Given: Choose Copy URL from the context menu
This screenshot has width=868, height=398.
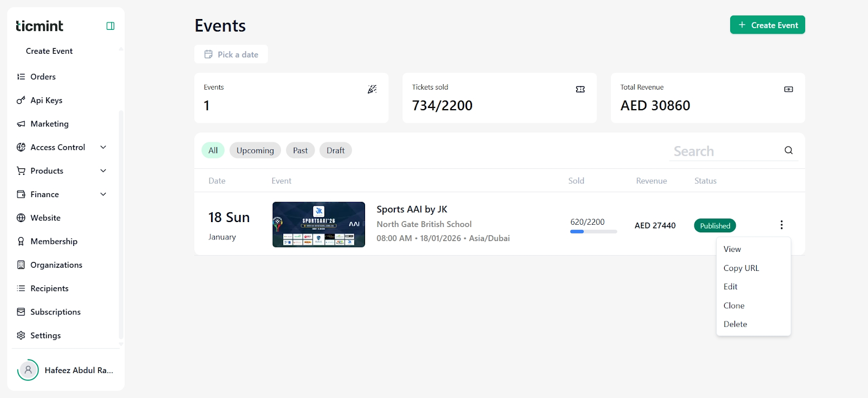Looking at the screenshot, I should point(754,268).
